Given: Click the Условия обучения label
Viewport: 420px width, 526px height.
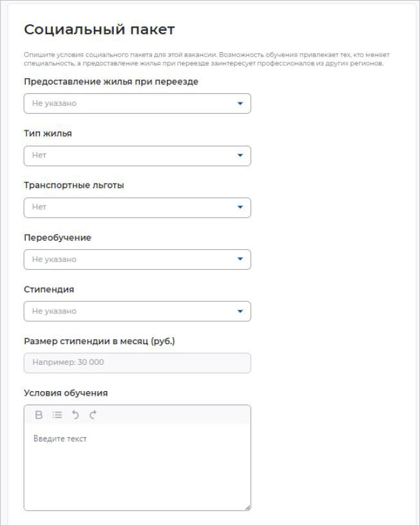Looking at the screenshot, I should [66, 392].
